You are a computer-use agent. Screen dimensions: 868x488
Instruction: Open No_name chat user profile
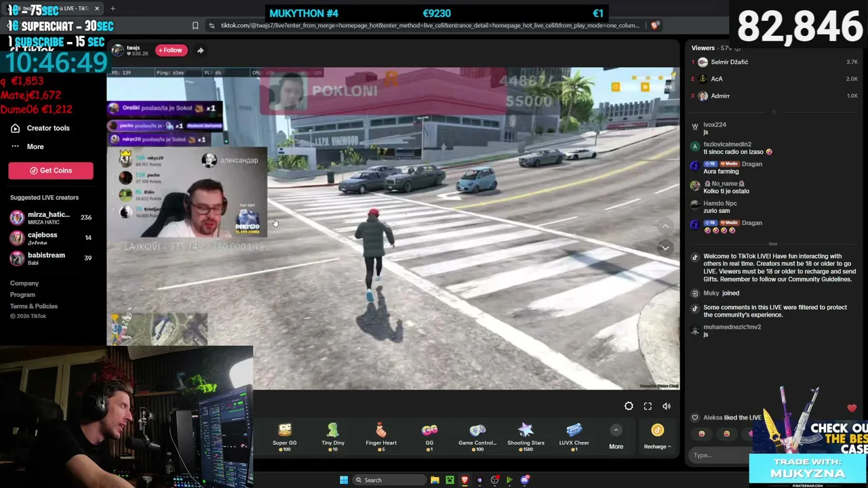pyautogui.click(x=724, y=184)
